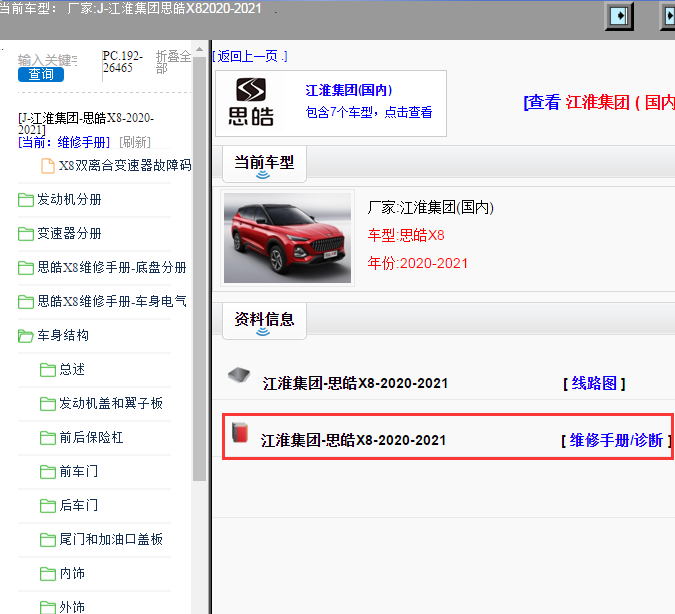The width and height of the screenshot is (675, 614).
Task: Click chevron icon under 当前车型 tab
Action: [263, 175]
